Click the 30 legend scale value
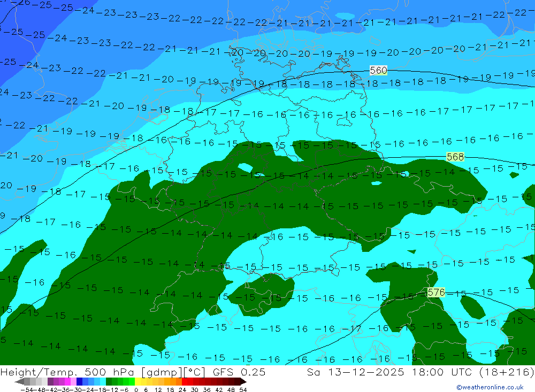 click(195, 390)
